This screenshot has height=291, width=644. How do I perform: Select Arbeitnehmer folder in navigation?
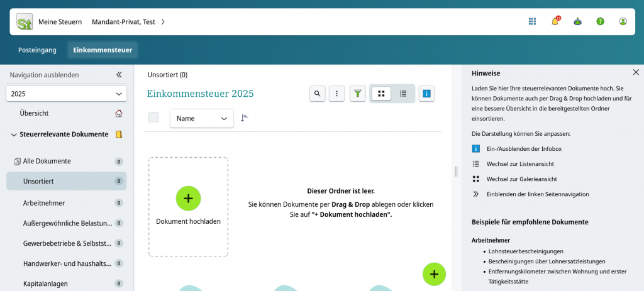[x=44, y=203]
